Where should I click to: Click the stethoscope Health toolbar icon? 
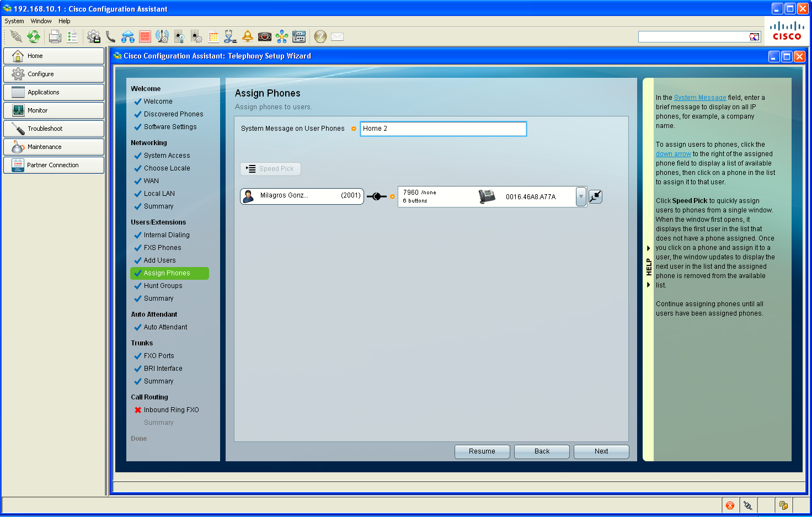(x=231, y=36)
